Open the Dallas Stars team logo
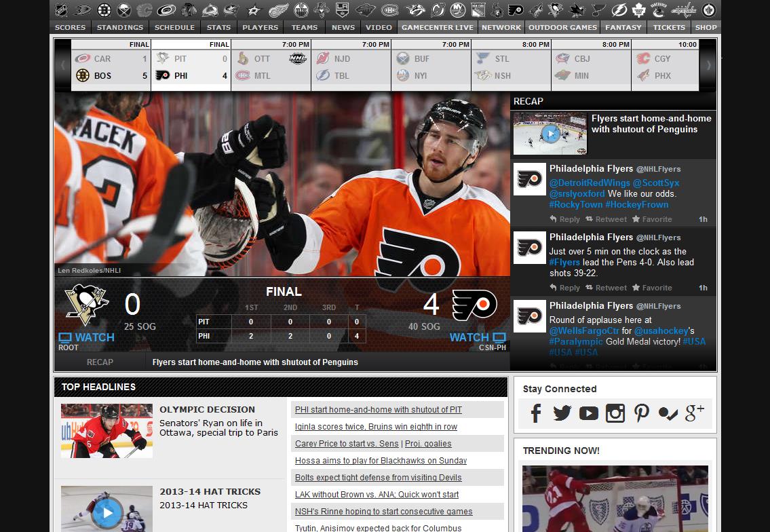 254,9
